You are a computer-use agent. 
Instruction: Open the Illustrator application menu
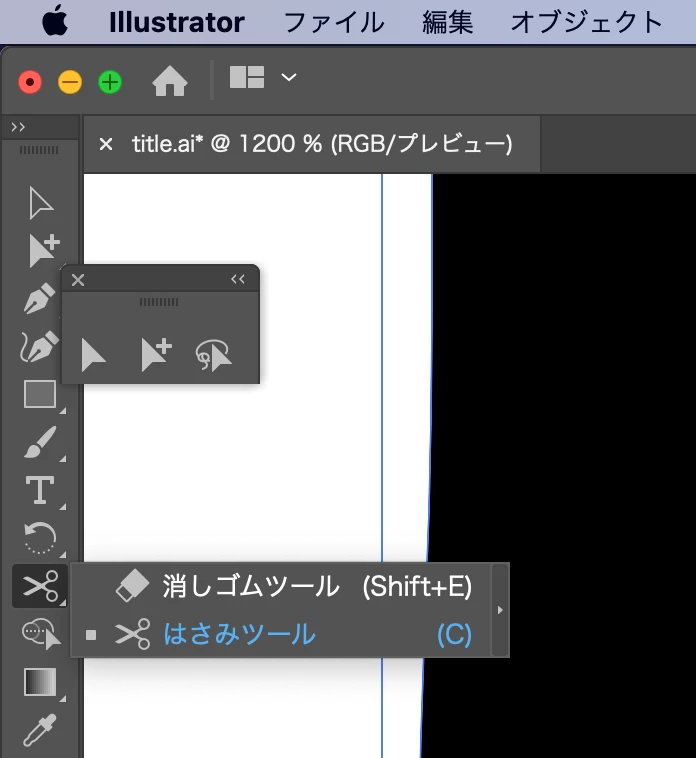tap(177, 23)
